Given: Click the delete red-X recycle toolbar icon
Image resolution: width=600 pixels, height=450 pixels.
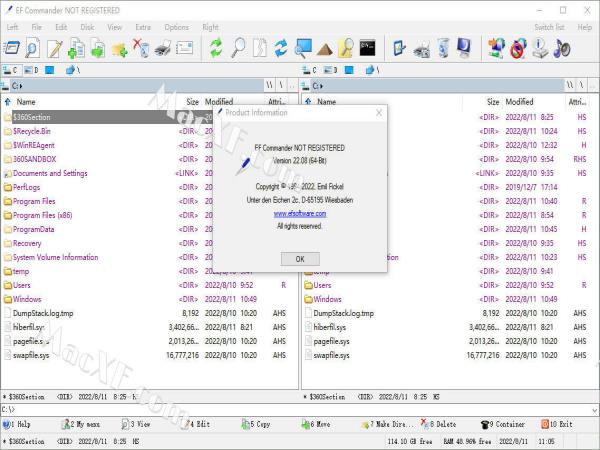Looking at the screenshot, I should click(x=141, y=49).
